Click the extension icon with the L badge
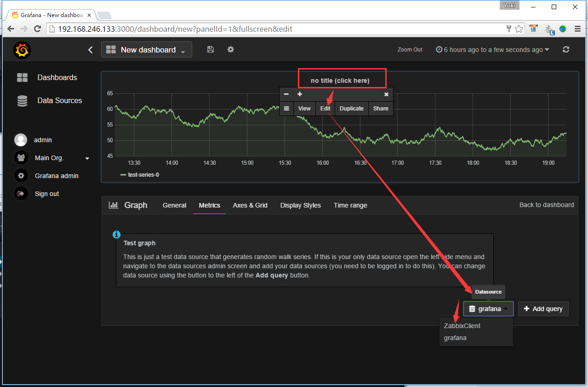This screenshot has width=588, height=387. click(549, 29)
